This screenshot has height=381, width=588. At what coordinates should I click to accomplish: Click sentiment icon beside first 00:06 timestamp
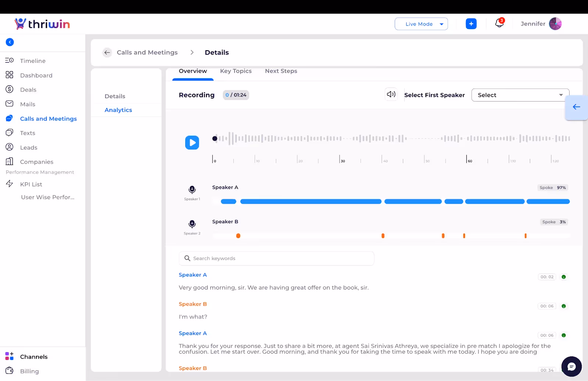(x=564, y=306)
